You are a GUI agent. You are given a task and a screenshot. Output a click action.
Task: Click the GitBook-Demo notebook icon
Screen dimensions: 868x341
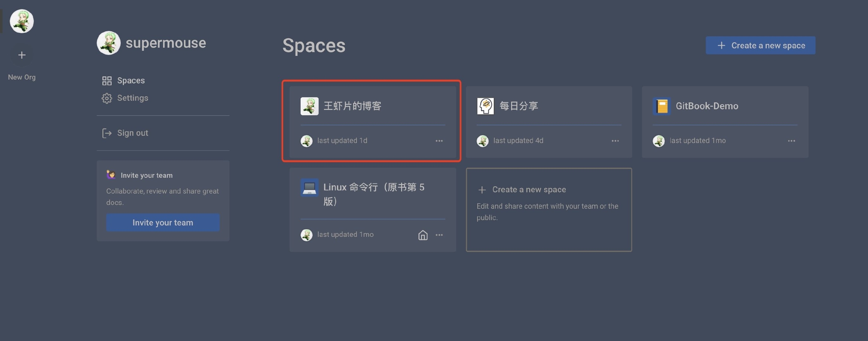662,106
